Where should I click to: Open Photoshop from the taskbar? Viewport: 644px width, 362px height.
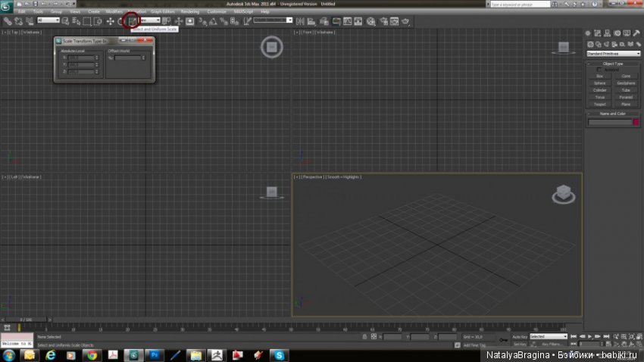155,355
